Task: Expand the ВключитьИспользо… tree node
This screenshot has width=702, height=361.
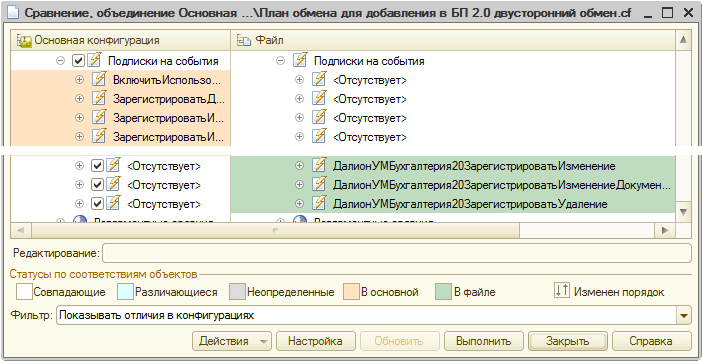Action: point(79,79)
